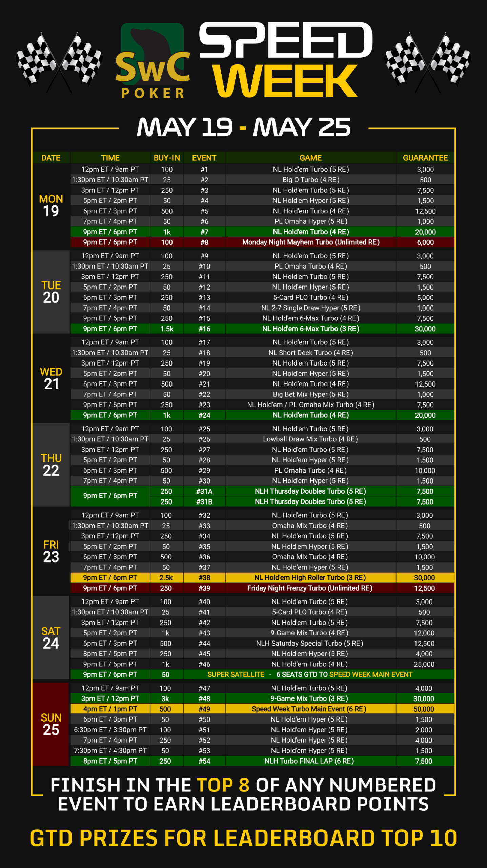487x868 pixels.
Task: Click the GUARANTEE column header
Action: click(425, 158)
